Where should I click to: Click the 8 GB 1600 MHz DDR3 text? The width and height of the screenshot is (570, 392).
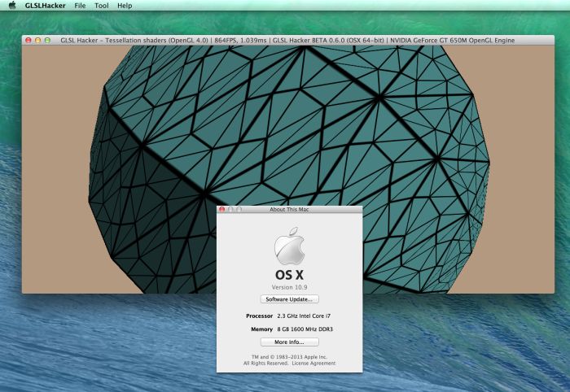[x=305, y=329]
